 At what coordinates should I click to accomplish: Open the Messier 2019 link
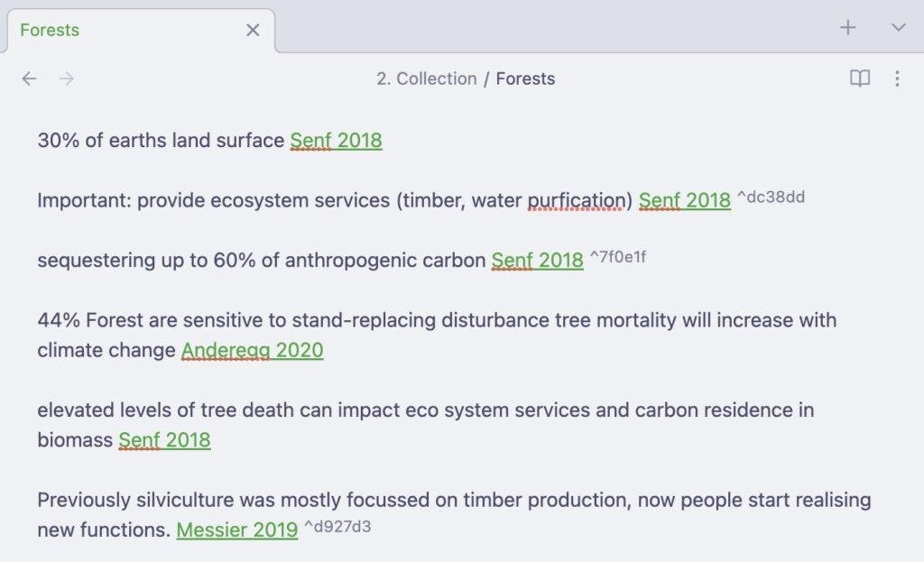pos(237,530)
